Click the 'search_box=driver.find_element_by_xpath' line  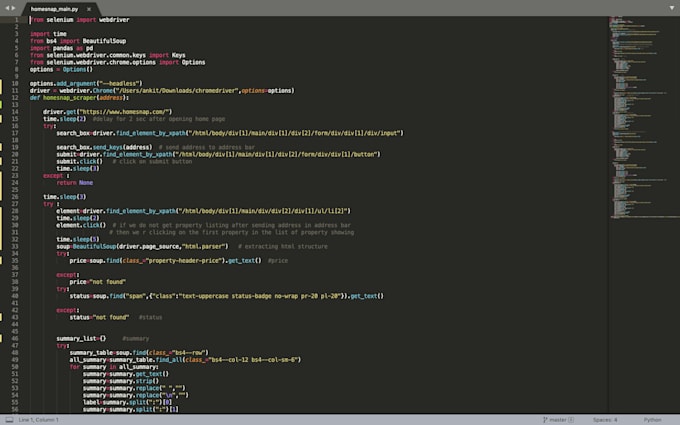click(x=230, y=133)
